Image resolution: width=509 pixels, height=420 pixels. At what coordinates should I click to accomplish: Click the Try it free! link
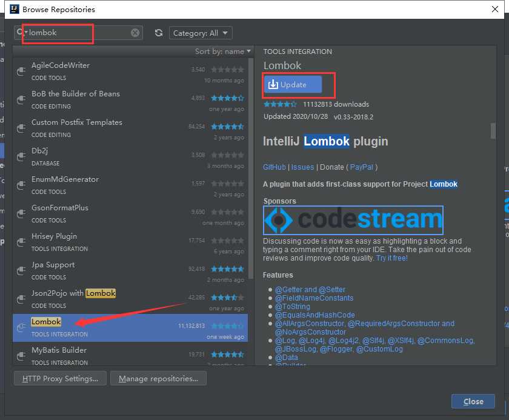(x=392, y=258)
